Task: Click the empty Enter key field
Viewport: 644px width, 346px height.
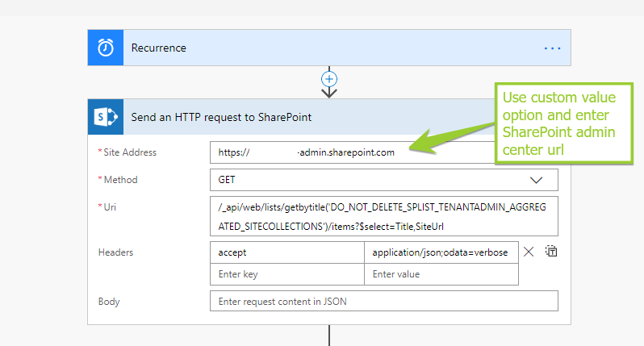Action: [x=286, y=274]
